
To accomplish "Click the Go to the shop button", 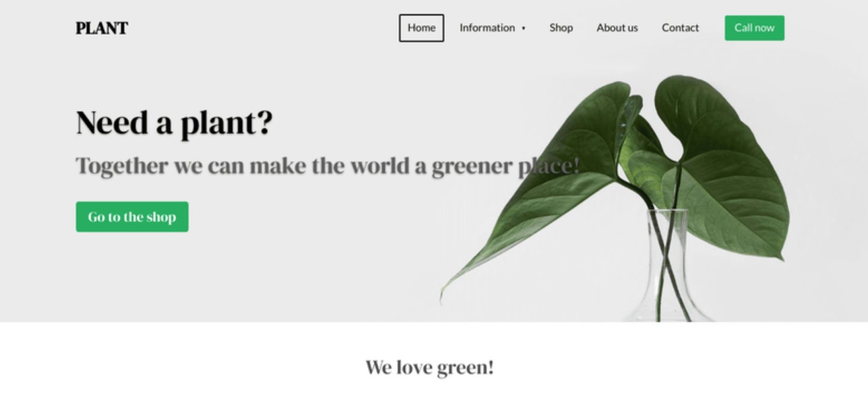I will tap(132, 217).
